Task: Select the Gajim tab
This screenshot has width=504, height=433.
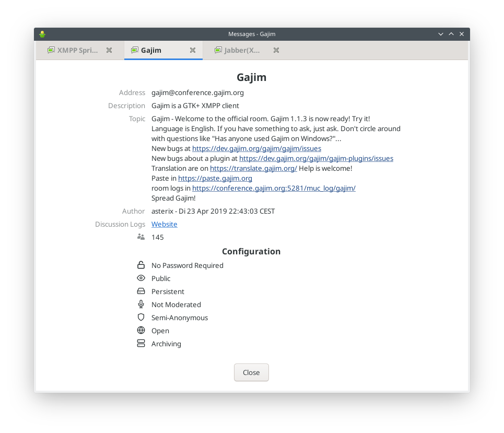Action: pyautogui.click(x=163, y=50)
